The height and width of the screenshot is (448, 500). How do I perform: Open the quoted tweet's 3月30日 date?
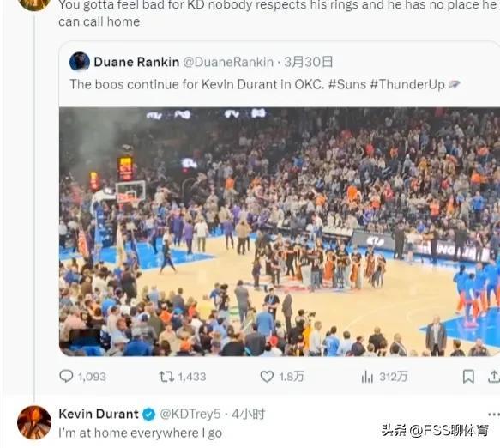click(x=309, y=62)
